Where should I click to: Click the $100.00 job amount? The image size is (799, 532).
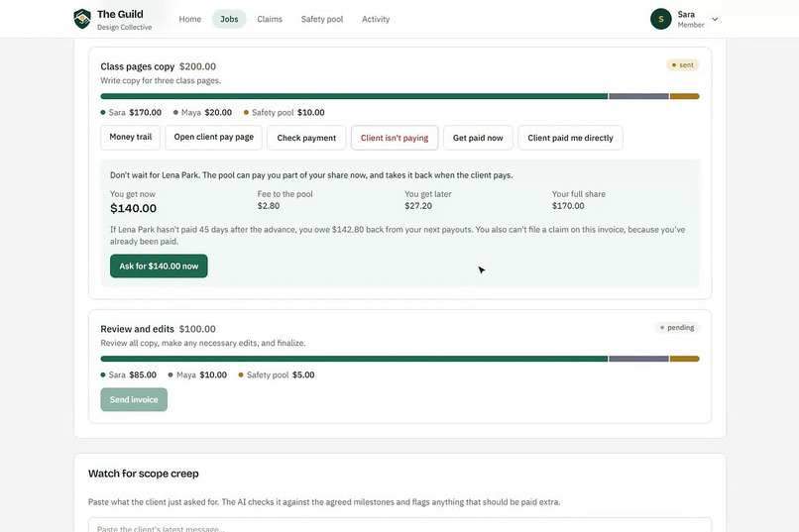tap(197, 329)
